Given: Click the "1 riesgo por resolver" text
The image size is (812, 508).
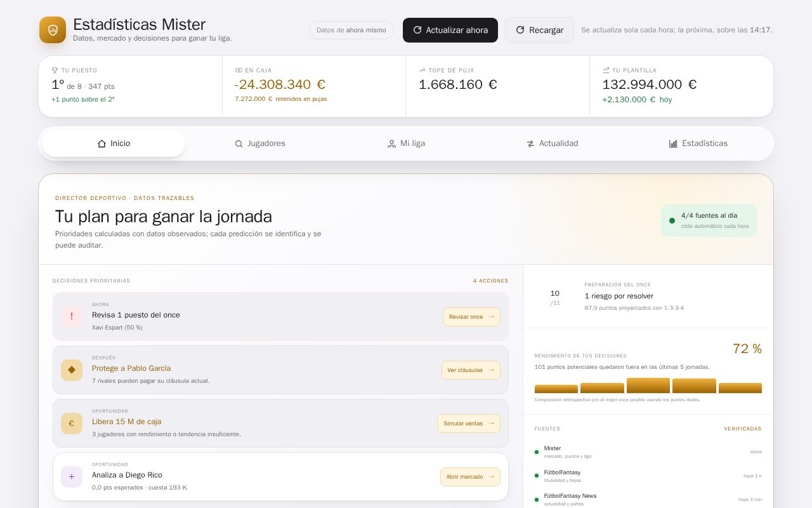Looking at the screenshot, I should coord(619,296).
